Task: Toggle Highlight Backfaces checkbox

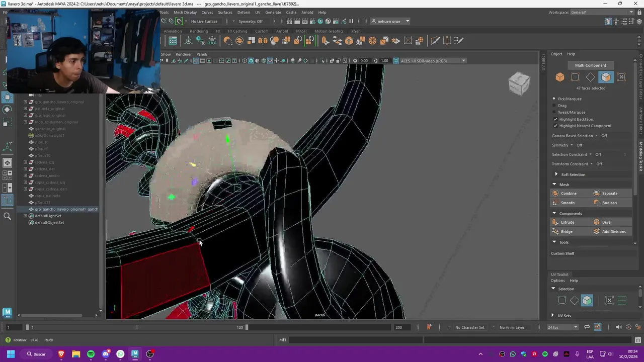Action: pos(555,119)
